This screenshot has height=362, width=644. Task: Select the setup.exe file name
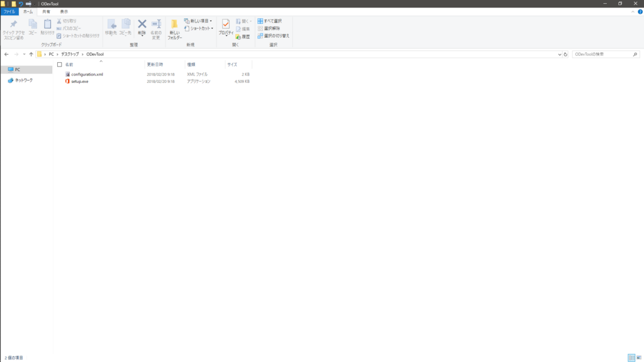80,81
